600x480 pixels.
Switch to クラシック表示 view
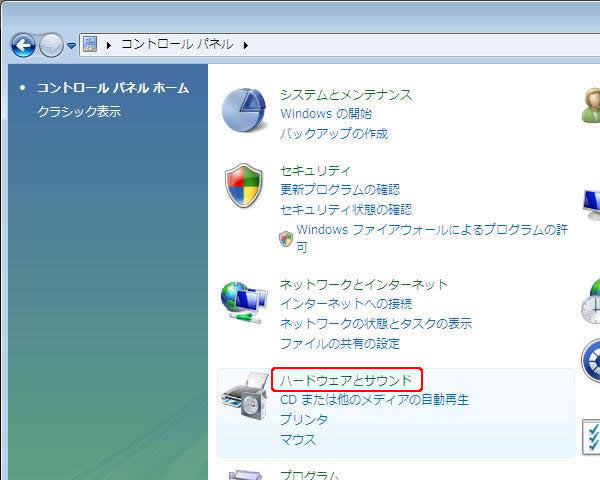click(x=79, y=111)
